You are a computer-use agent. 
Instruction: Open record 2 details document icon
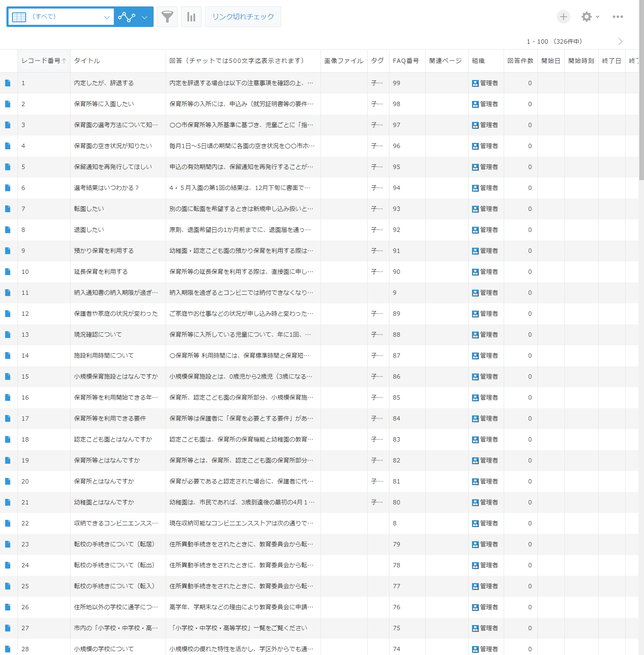click(8, 104)
